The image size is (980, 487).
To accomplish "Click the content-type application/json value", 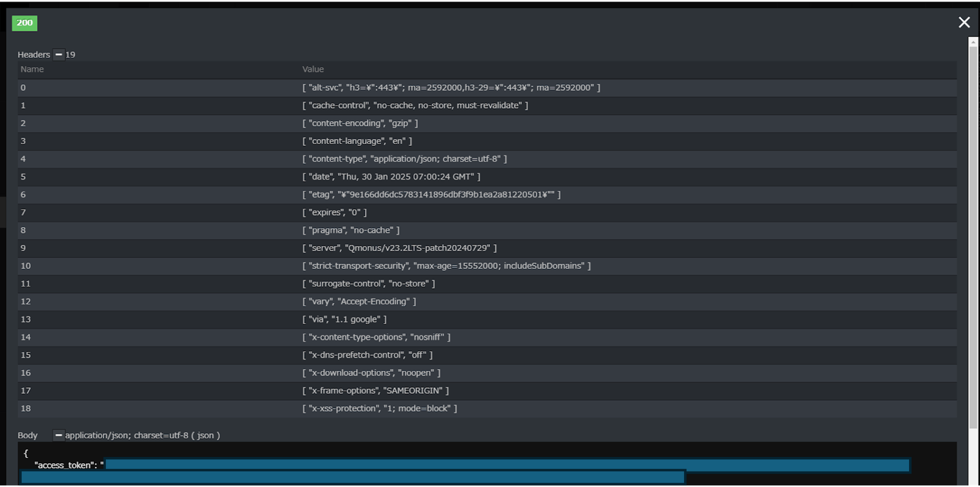I will tap(404, 159).
